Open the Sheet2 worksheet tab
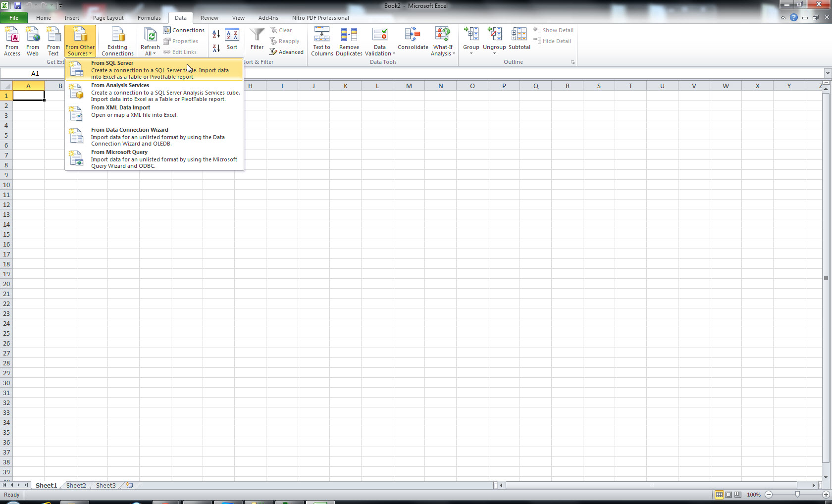Screen dimensions: 832x504 tap(76, 485)
